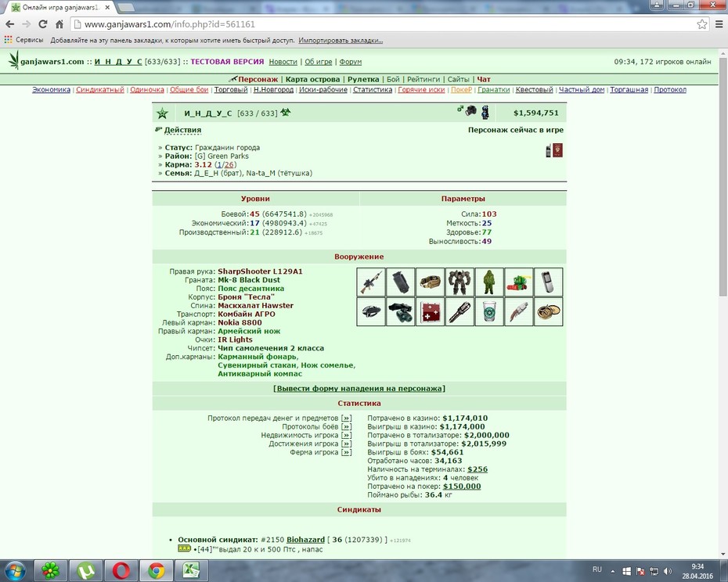Click the souvenir glass inventory icon
The height and width of the screenshot is (582, 728).
coord(489,311)
